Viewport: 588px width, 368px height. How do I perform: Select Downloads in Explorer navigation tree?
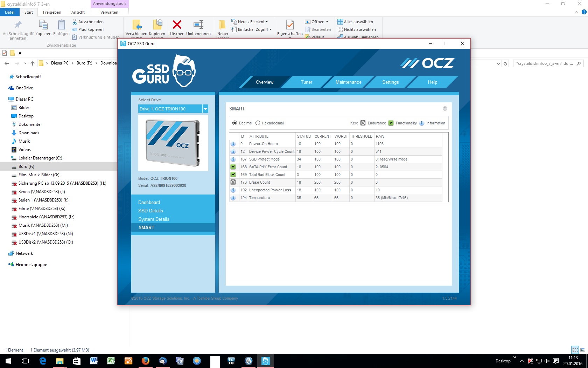coord(29,133)
